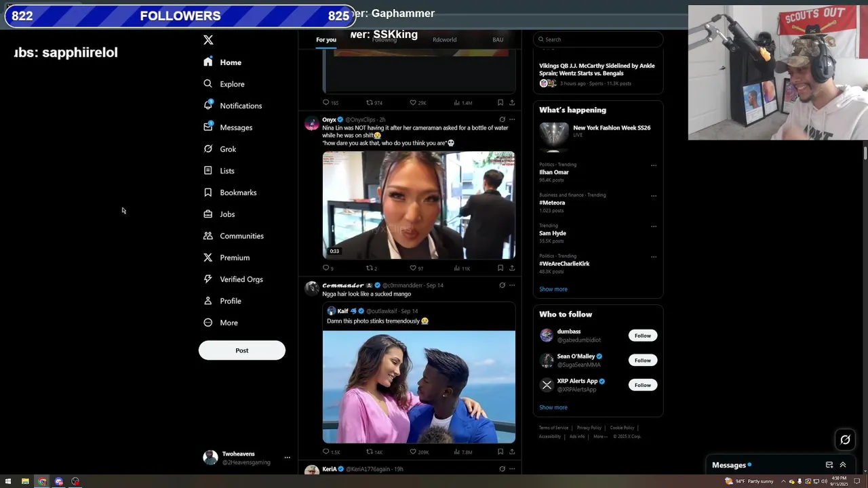Open More options for Ilhan Omar trend

coord(654,165)
